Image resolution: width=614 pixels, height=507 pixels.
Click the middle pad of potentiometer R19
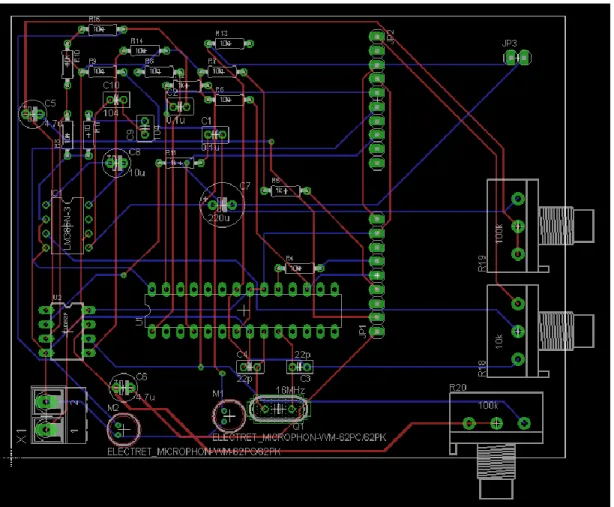click(518, 226)
